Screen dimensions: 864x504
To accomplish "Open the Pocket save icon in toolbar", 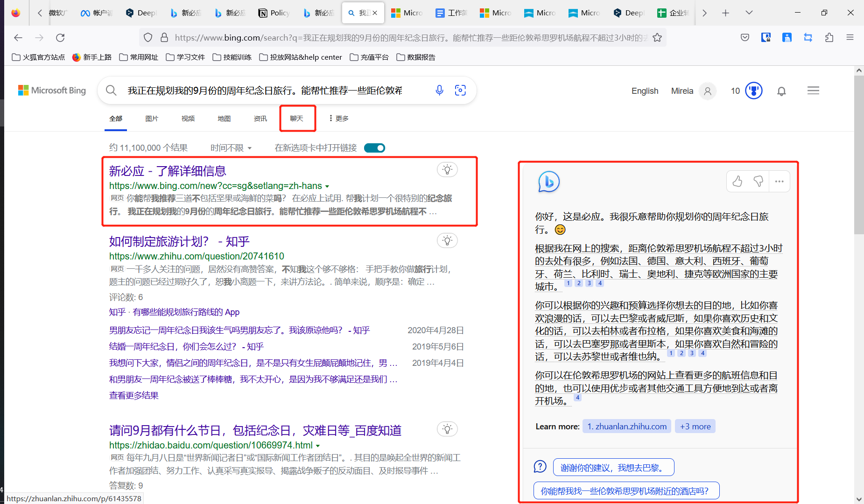I will [x=745, y=38].
